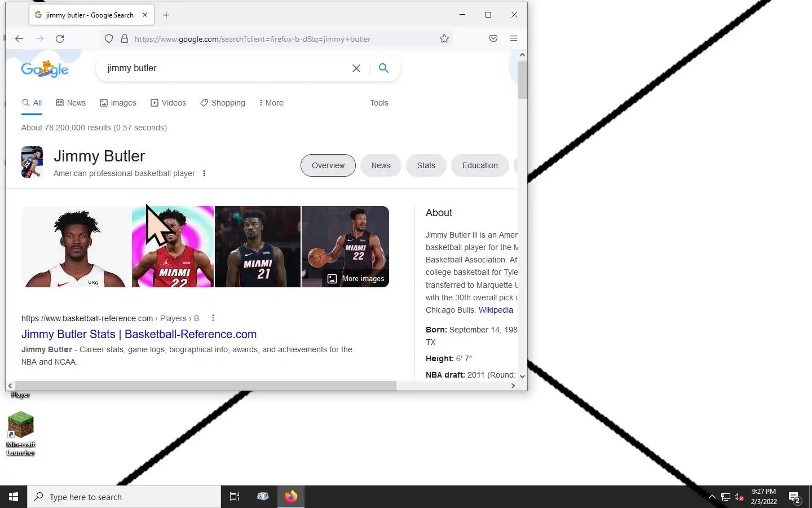812x508 pixels.
Task: Open the Windows Start menu
Action: click(x=14, y=497)
